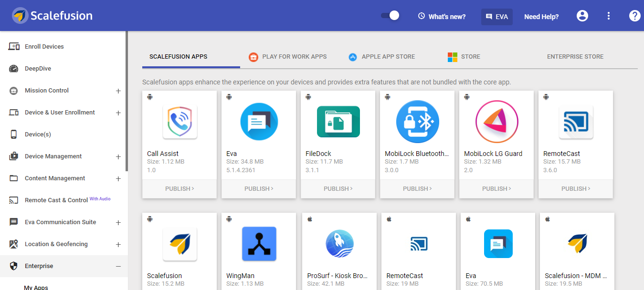
Task: Click the MobiLock Bluetooth app icon
Action: click(x=418, y=122)
